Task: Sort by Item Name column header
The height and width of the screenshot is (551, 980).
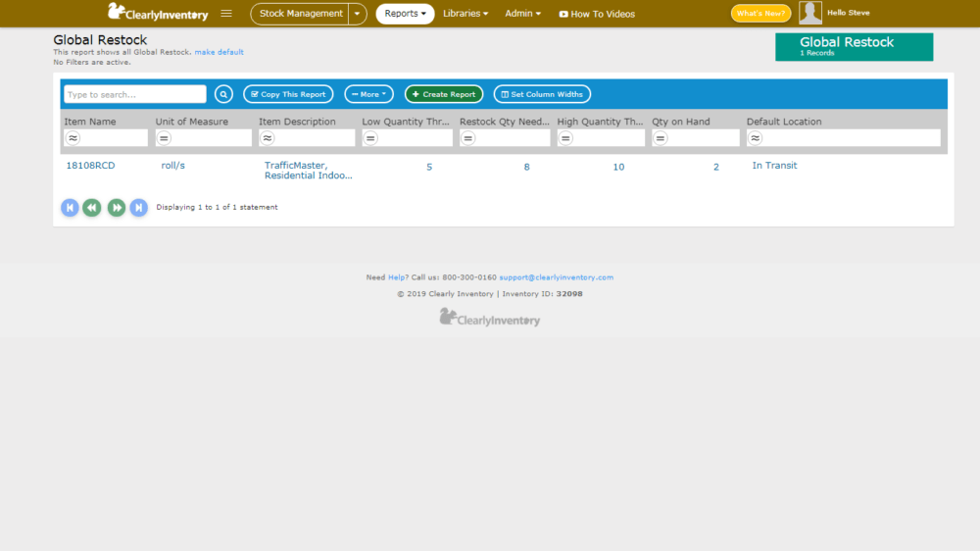Action: coord(90,122)
